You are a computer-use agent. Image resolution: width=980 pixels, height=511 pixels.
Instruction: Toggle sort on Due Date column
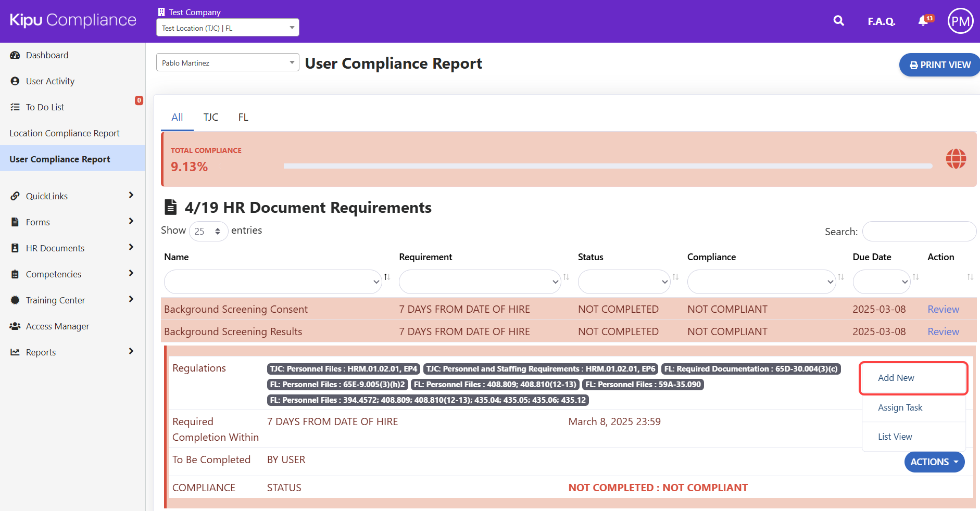tap(915, 277)
